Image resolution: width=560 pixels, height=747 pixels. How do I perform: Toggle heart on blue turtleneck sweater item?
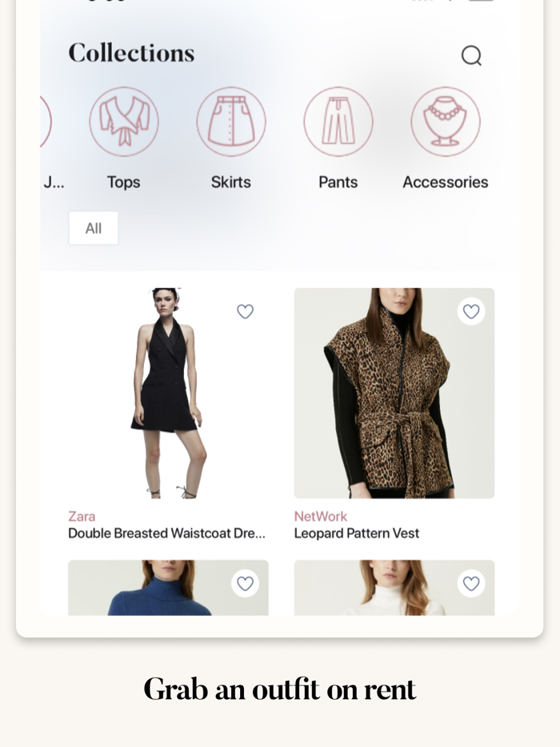point(245,583)
